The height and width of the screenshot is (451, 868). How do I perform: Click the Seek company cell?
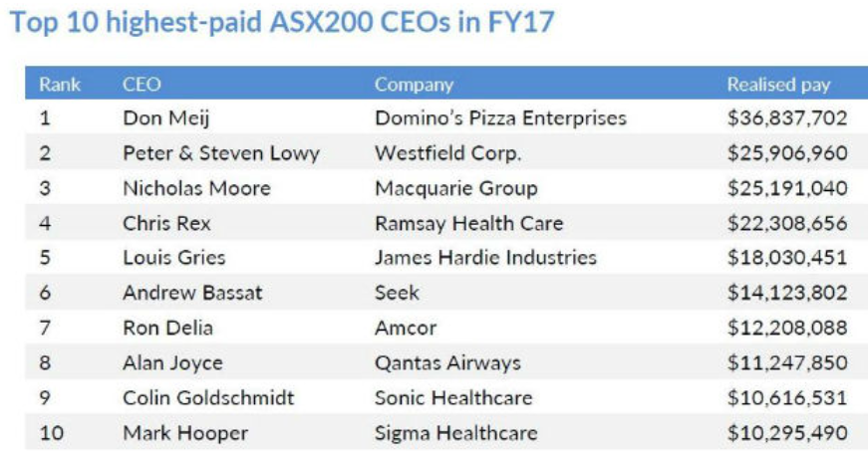pos(397,293)
